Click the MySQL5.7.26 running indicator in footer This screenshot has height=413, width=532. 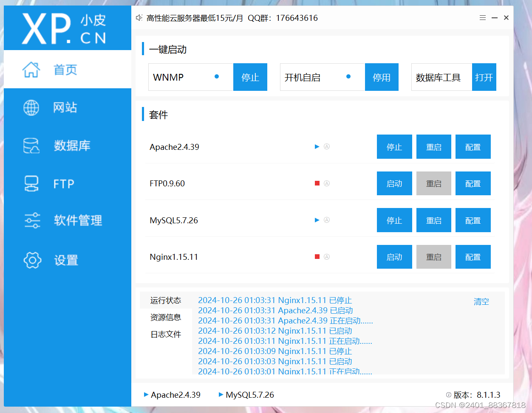(246, 395)
